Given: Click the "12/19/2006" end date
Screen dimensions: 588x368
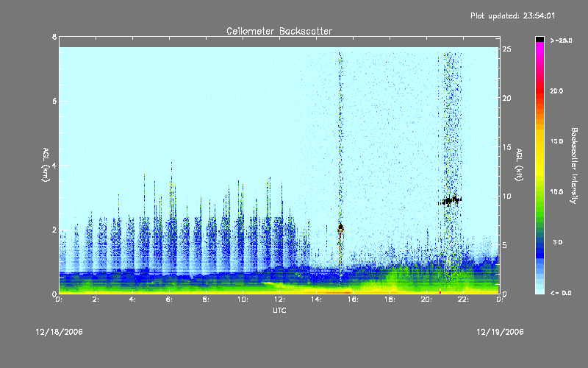Looking at the screenshot, I should tap(500, 332).
